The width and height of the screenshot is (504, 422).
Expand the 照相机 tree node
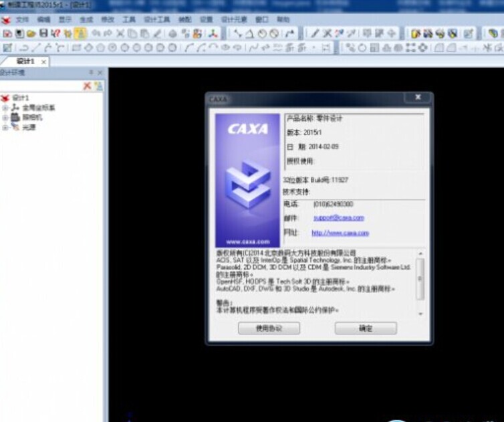(x=5, y=118)
